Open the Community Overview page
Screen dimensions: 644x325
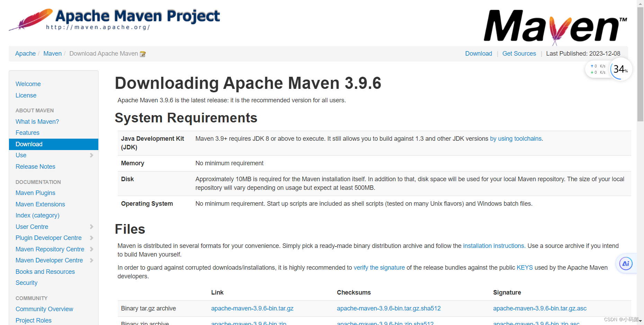(x=44, y=309)
